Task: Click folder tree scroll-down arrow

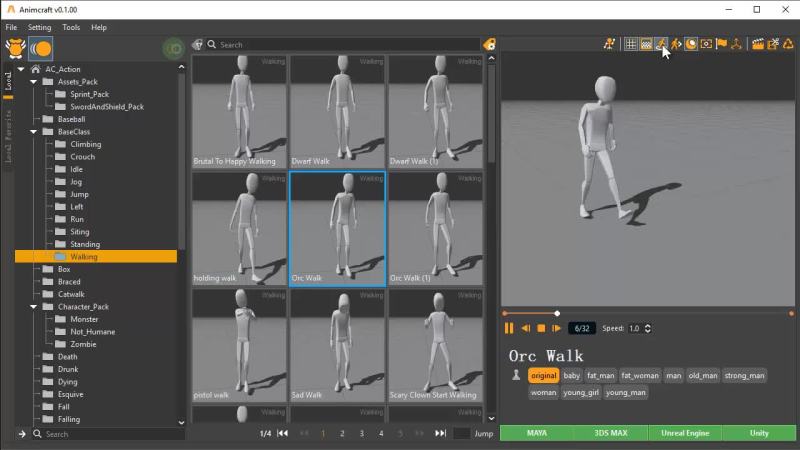Action: coord(181,422)
